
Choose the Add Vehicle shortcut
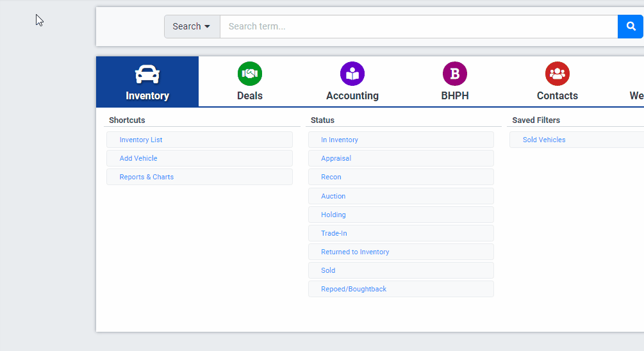[138, 158]
